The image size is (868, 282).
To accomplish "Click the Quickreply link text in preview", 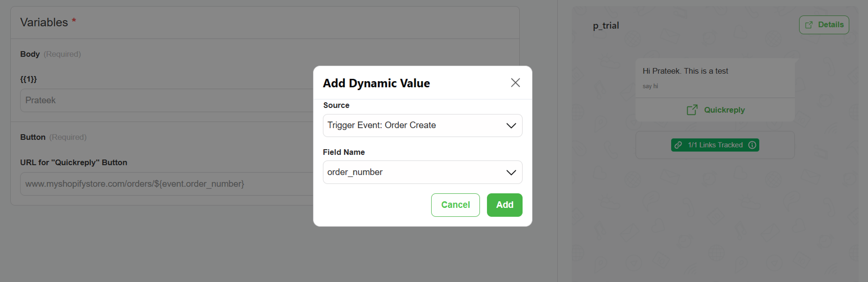I will coord(724,110).
